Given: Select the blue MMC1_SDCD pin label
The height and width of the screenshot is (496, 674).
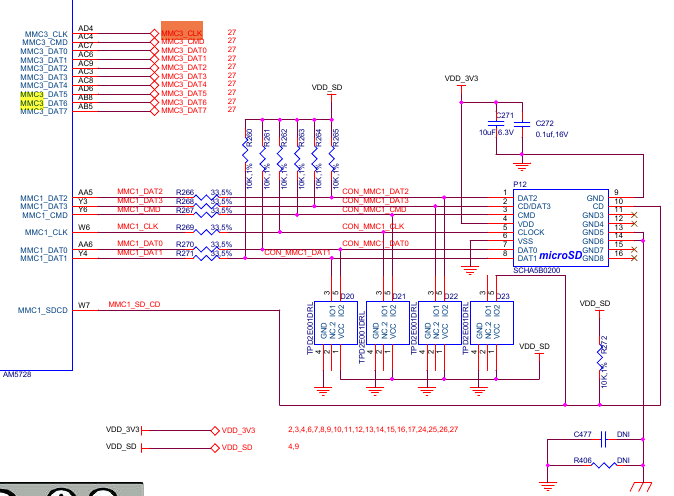Looking at the screenshot, I should click(x=43, y=310).
